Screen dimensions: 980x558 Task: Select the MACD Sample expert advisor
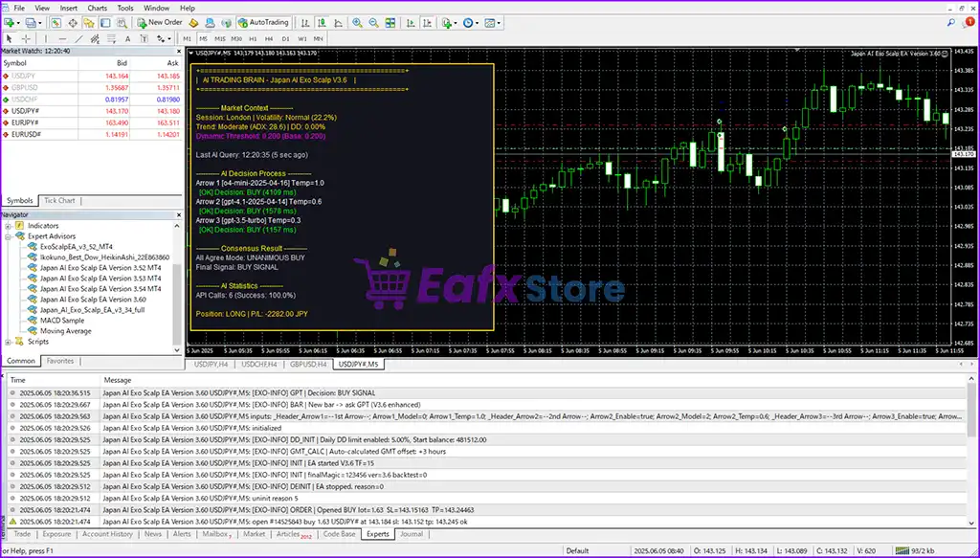(62, 321)
